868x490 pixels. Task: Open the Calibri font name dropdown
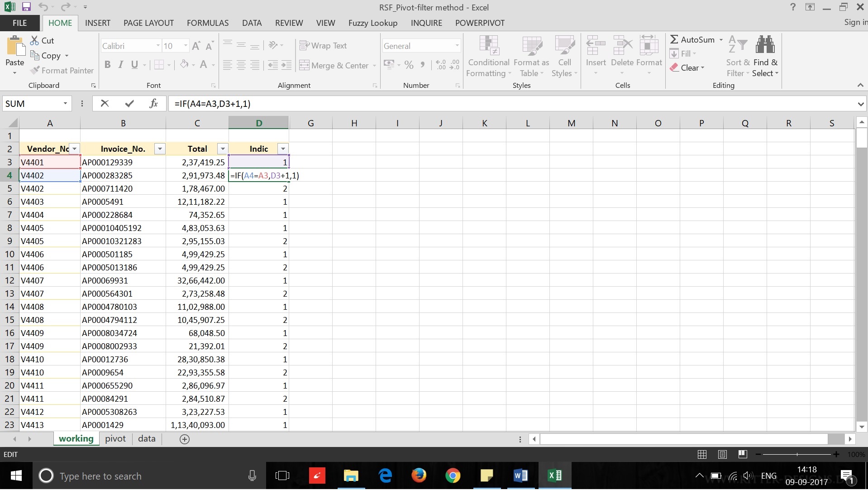tap(158, 46)
